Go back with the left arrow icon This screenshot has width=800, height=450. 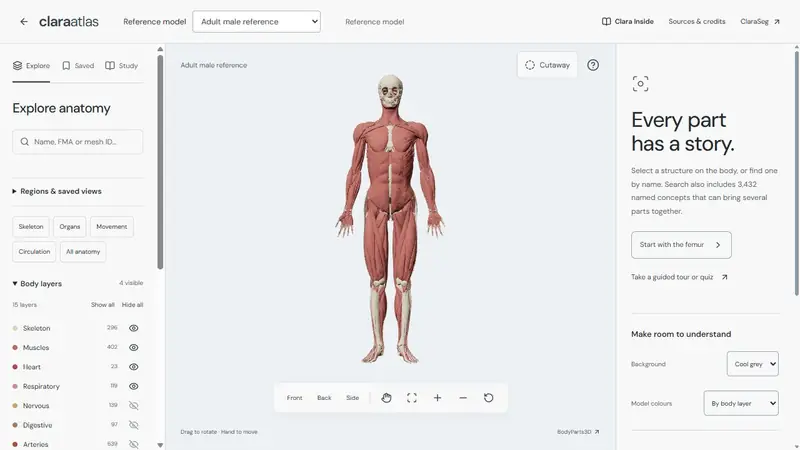(x=24, y=21)
